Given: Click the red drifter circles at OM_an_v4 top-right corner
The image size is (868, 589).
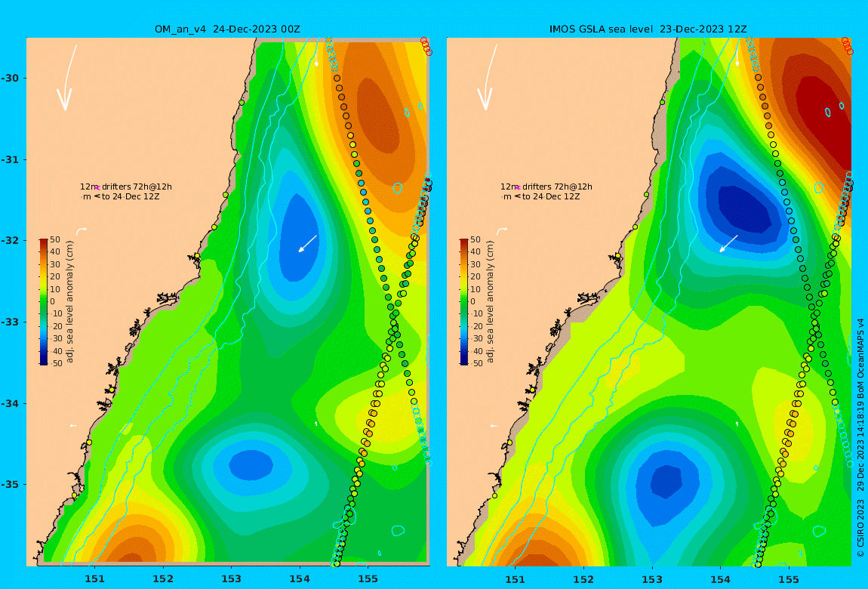Looking at the screenshot, I should click(x=426, y=47).
